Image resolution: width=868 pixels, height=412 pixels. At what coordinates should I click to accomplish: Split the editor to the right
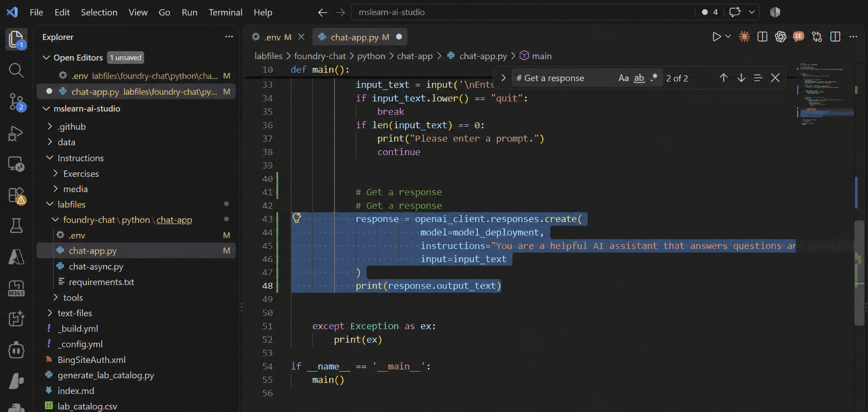click(835, 37)
